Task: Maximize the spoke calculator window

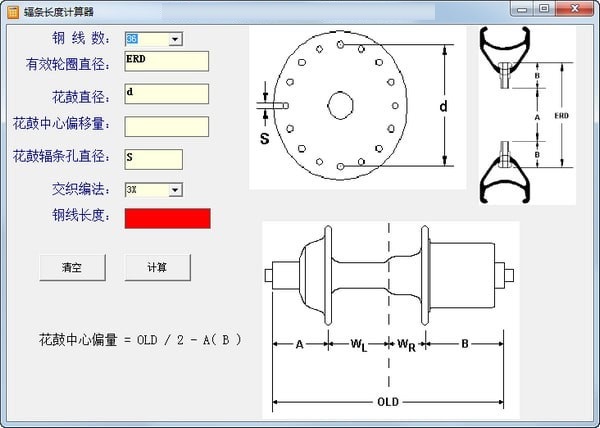Action: (x=544, y=8)
